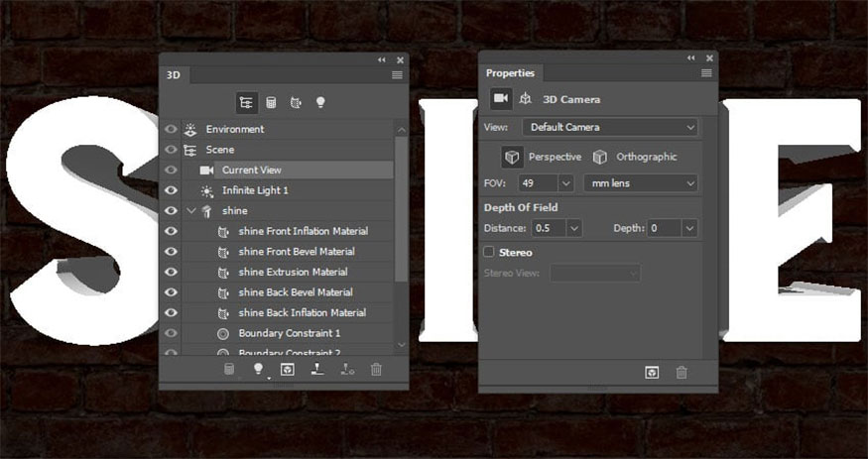
Task: Toggle visibility of Infinite Light 1
Action: [171, 190]
